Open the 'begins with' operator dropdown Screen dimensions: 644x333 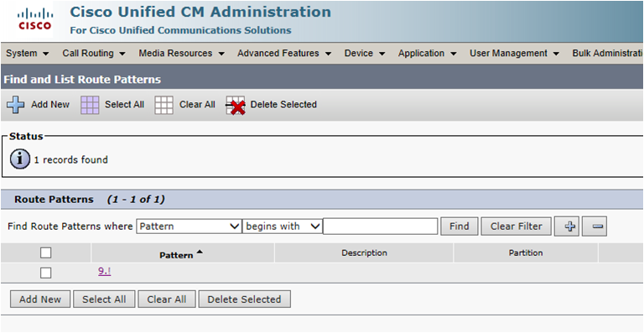(x=282, y=226)
